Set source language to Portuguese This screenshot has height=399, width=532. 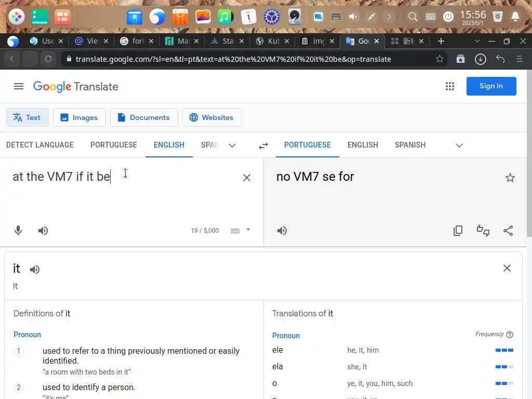point(114,145)
